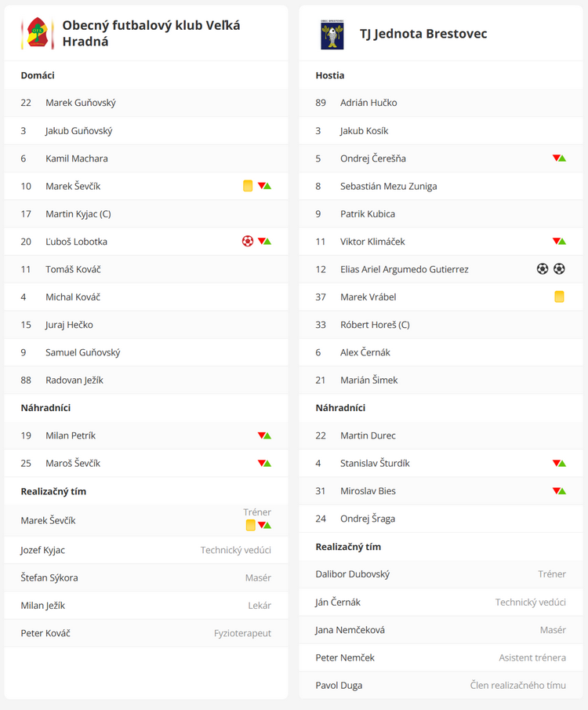Click the Náhradníci heading under Brestovec
Image resolution: width=588 pixels, height=710 pixels.
point(340,408)
